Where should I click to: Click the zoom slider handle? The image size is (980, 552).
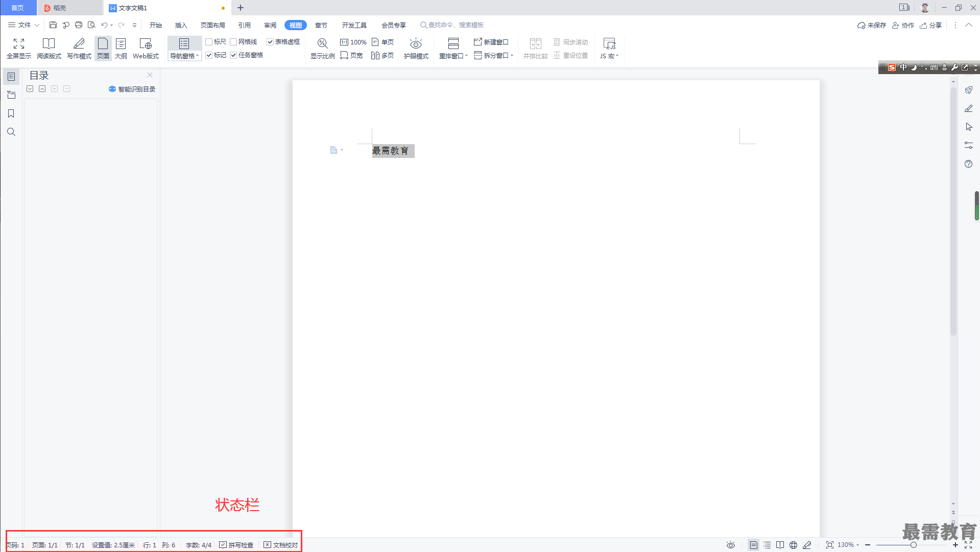(913, 545)
